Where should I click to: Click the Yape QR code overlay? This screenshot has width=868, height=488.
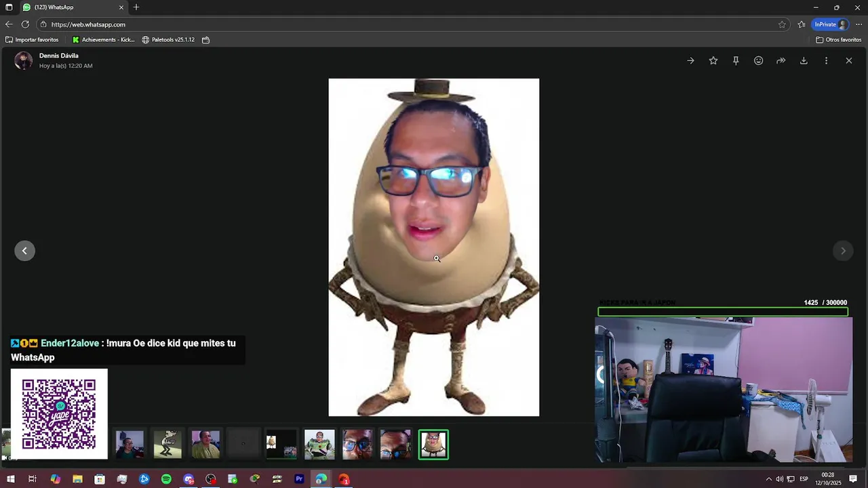tap(59, 414)
